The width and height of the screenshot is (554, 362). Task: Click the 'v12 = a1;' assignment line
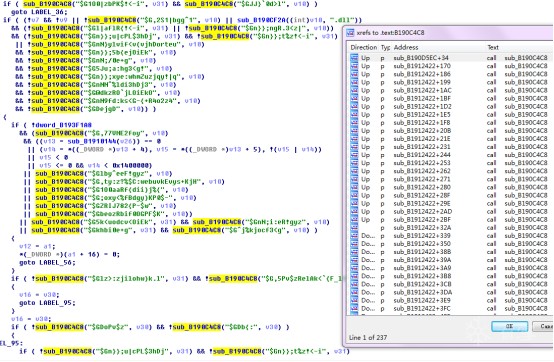tap(37, 246)
